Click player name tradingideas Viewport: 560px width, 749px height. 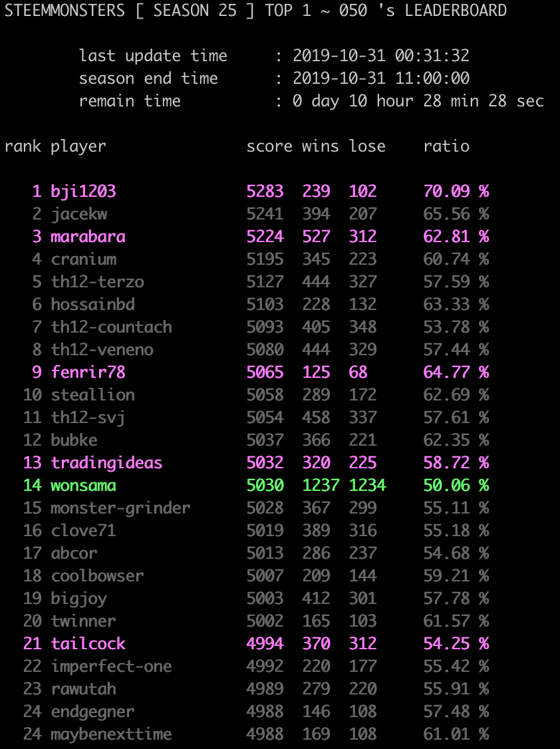106,463
